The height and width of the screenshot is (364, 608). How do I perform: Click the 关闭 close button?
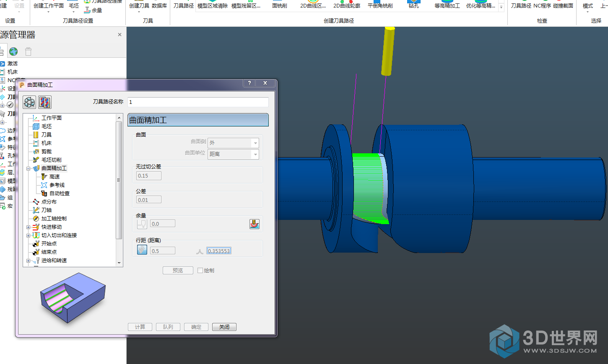224,327
